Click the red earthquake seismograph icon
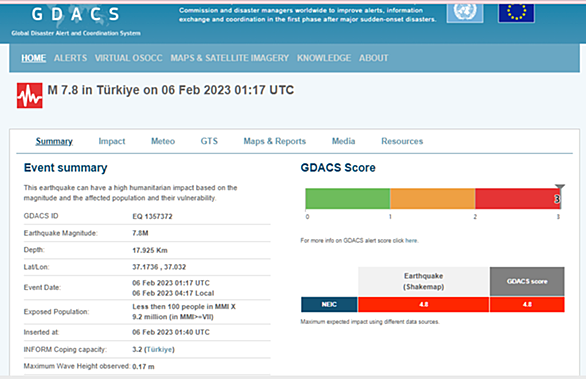Screen dimensions: 586x379 [x=30, y=95]
